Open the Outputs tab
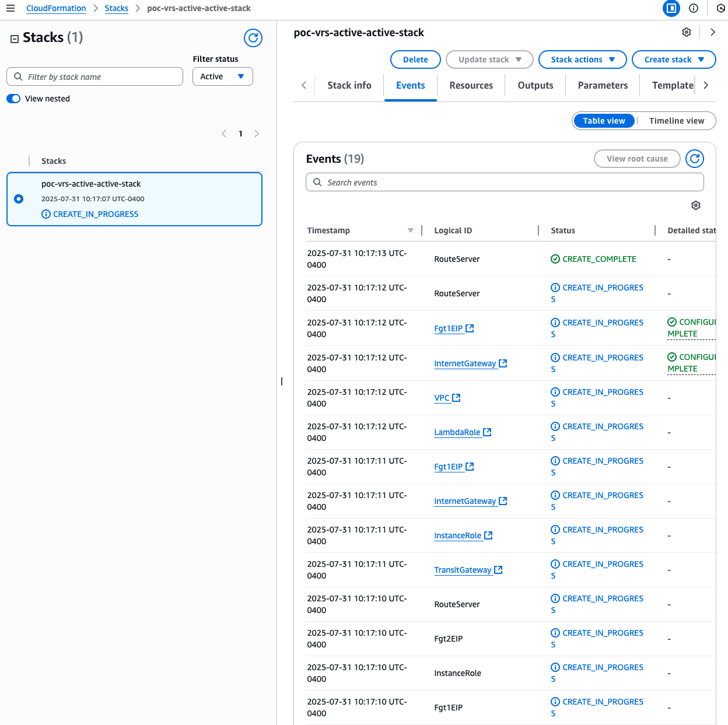This screenshot has width=728, height=725. 535,85
